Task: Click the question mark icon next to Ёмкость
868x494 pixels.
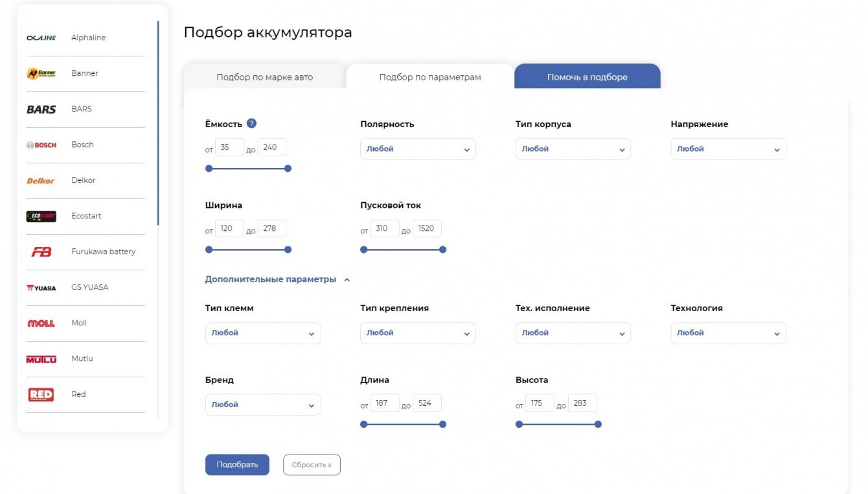Action: point(252,124)
